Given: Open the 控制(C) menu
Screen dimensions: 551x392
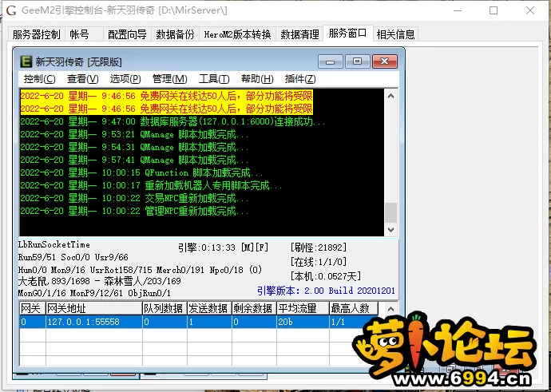Looking at the screenshot, I should click(x=39, y=79).
